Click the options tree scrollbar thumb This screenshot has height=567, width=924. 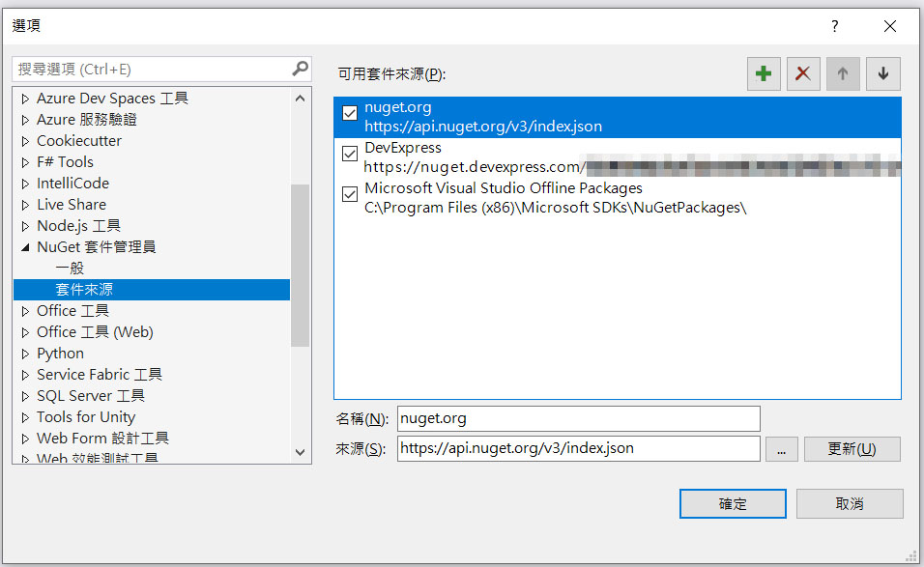click(300, 266)
